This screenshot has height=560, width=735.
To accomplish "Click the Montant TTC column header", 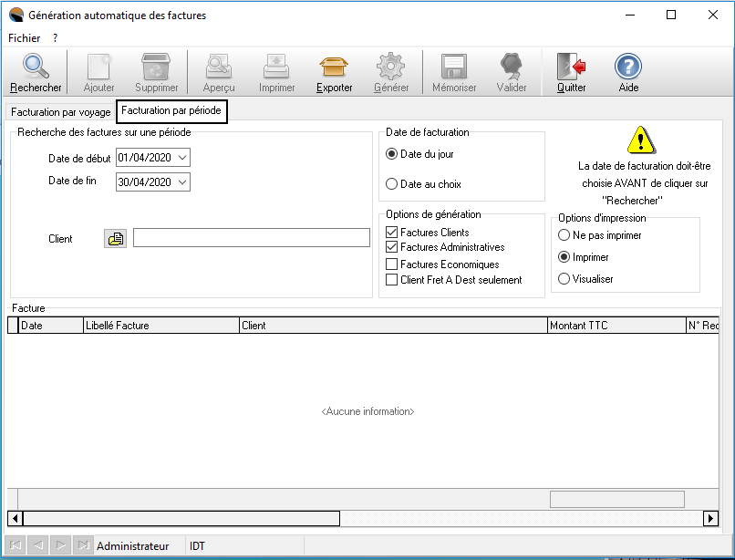I will pos(616,326).
